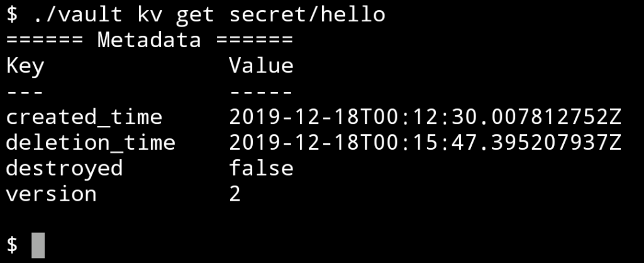
Task: Click the created_time key
Action: [x=84, y=118]
